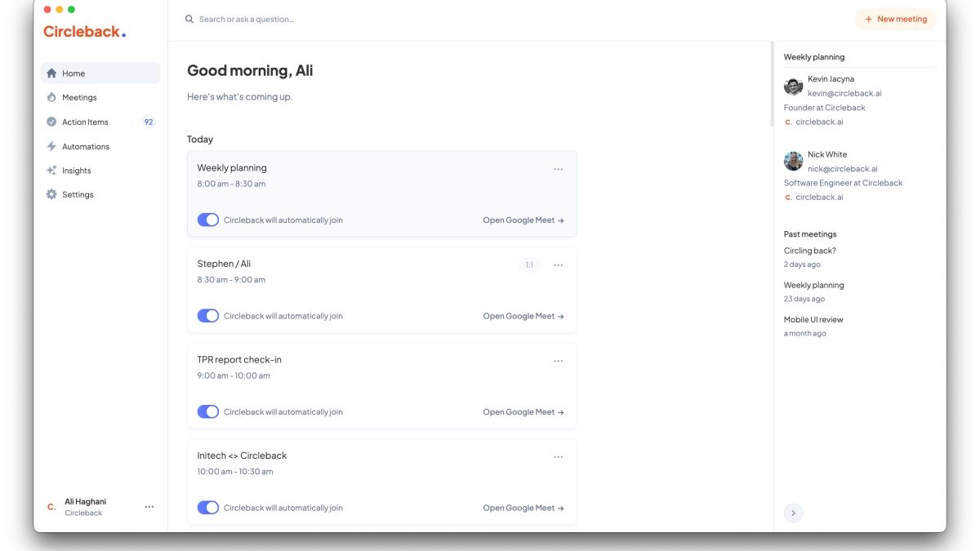Open Settings in the sidebar
980x551 pixels.
[100, 194]
